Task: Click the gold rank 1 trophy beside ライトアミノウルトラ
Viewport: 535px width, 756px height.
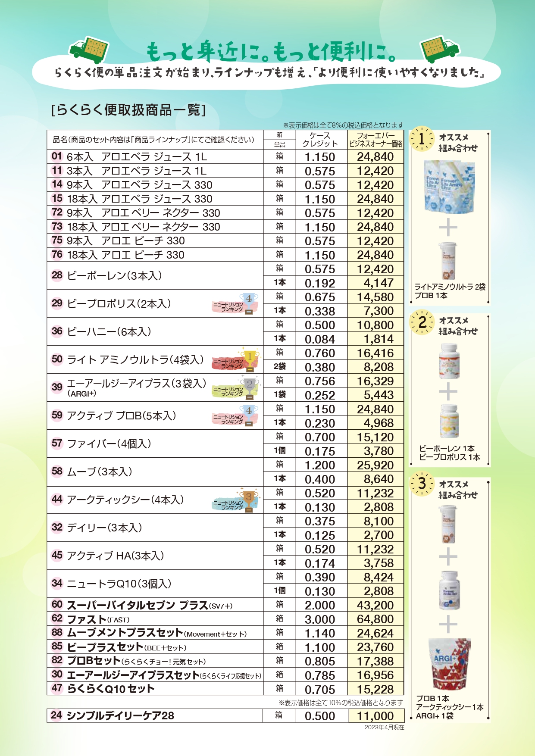Action: [x=250, y=360]
